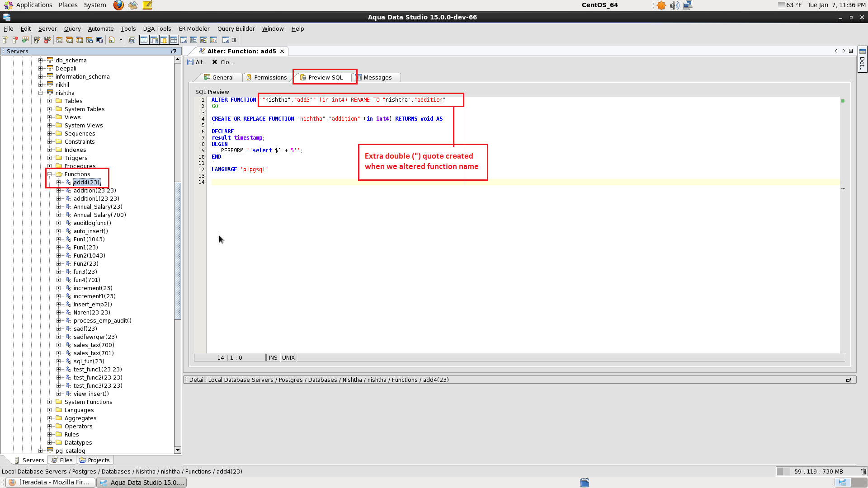
Task: Click line 14 in SQL Preview editor
Action: tap(524, 183)
